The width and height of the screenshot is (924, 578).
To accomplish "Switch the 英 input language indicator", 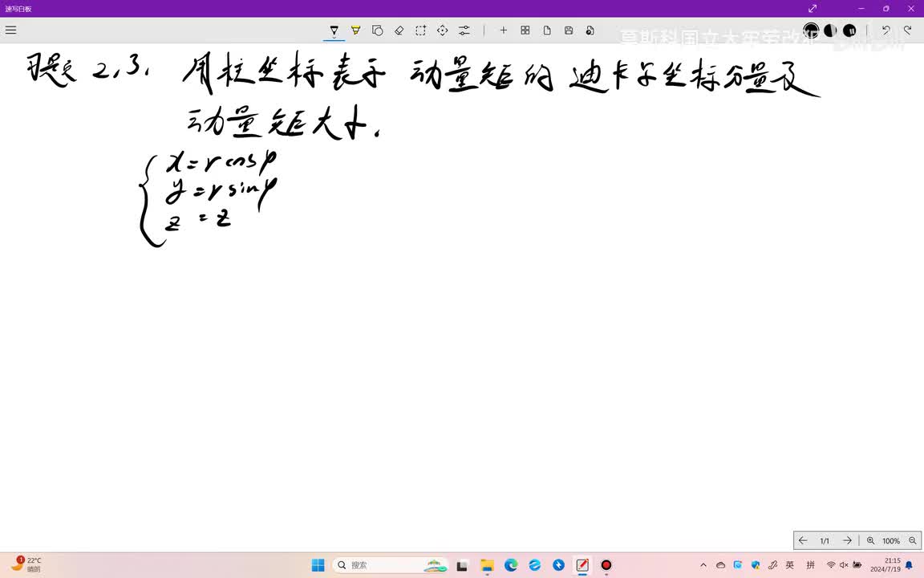I will click(790, 565).
